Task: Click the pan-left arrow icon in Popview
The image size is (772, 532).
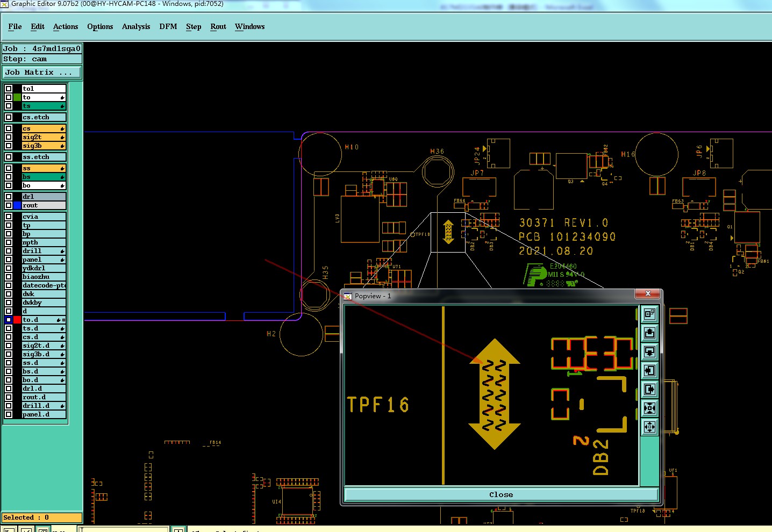Action: 649,370
